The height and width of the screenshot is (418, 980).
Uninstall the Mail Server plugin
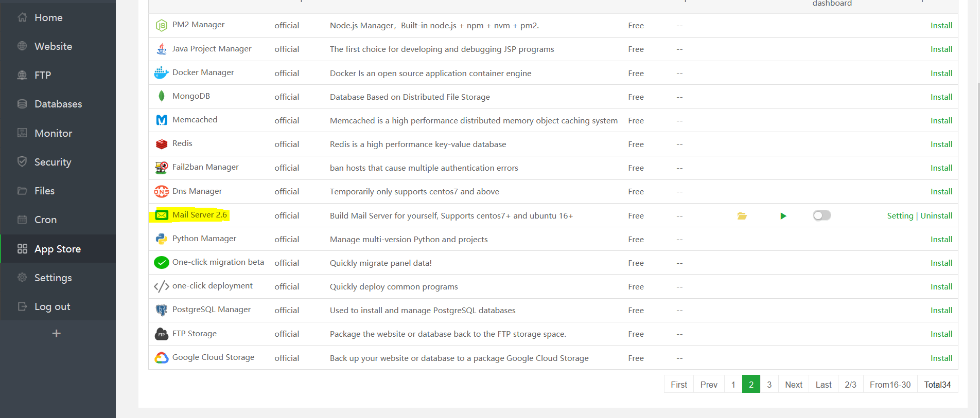click(936, 216)
